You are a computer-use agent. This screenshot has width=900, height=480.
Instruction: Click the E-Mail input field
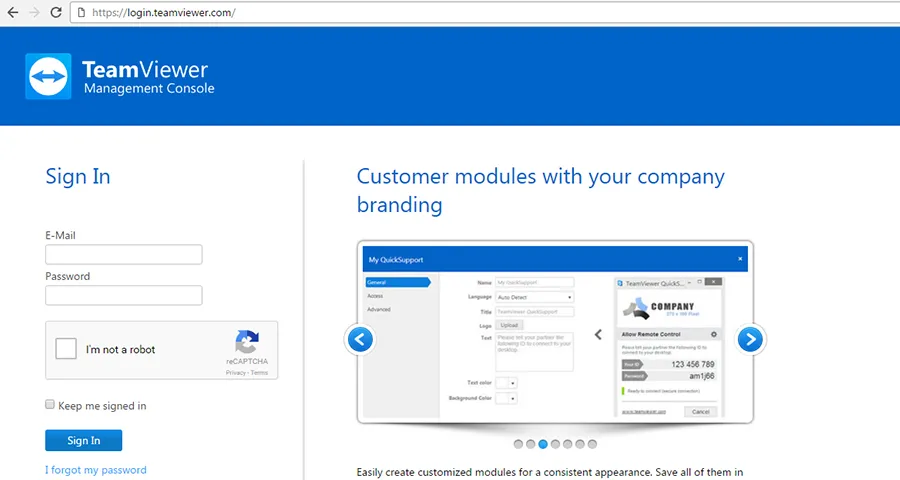123,254
